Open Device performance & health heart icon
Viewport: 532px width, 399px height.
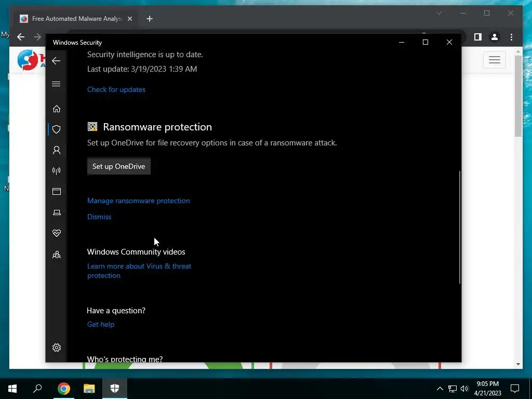click(56, 233)
